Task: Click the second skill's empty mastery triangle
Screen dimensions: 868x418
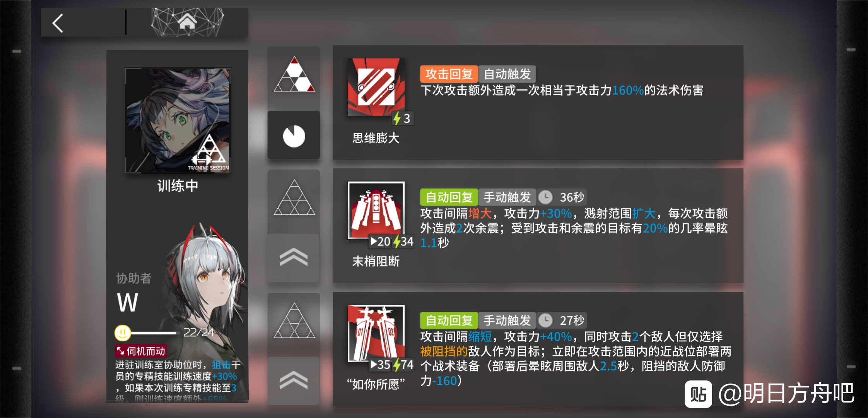Action: pyautogui.click(x=294, y=197)
